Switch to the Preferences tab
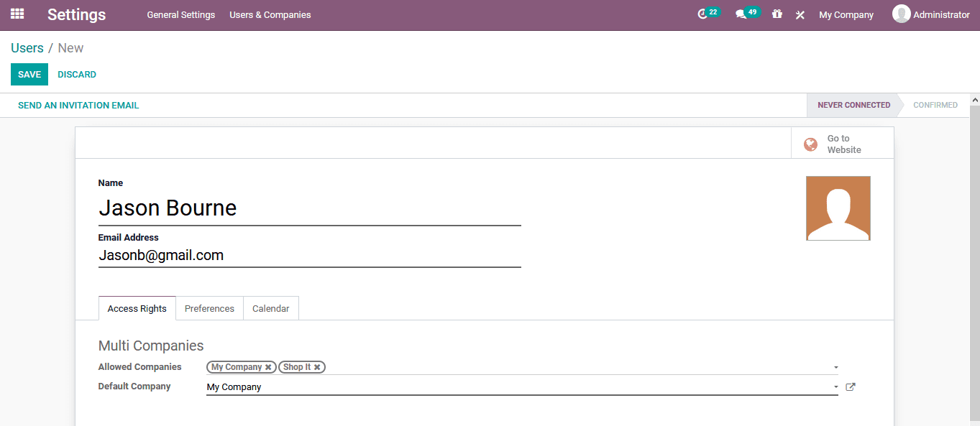The width and height of the screenshot is (980, 426). (209, 308)
